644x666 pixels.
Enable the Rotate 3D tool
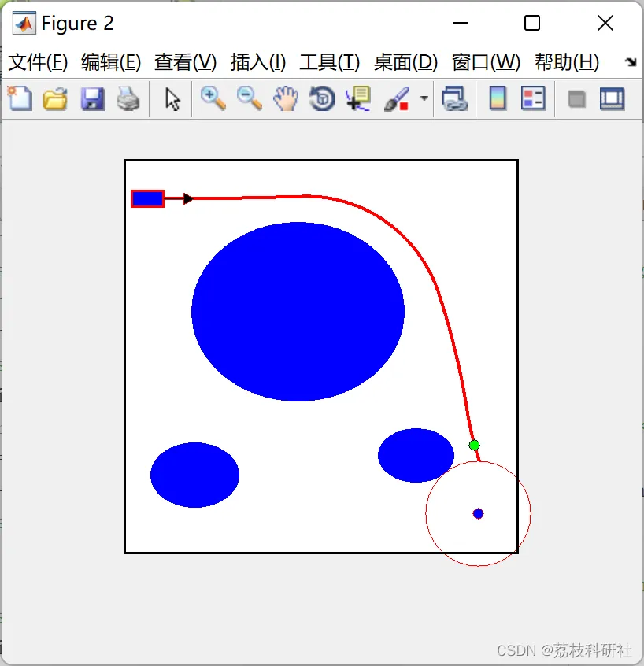click(322, 98)
